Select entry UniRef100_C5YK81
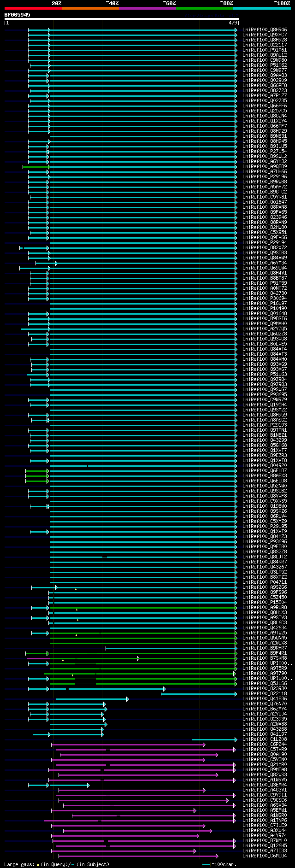This screenshot has width=295, height=868. coord(265,197)
